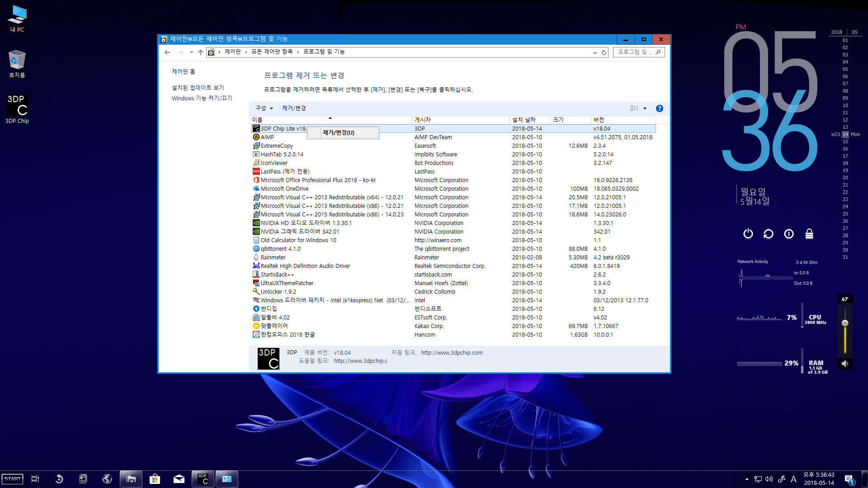
Task: Select the StartIsBack++ entry
Action: point(453,275)
